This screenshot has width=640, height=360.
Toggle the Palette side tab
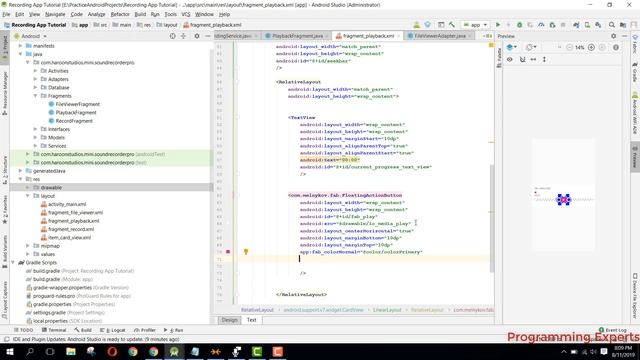tap(499, 58)
